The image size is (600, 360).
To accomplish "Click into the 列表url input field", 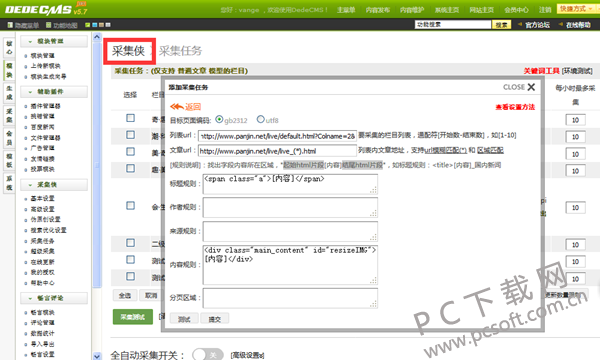I will [277, 136].
